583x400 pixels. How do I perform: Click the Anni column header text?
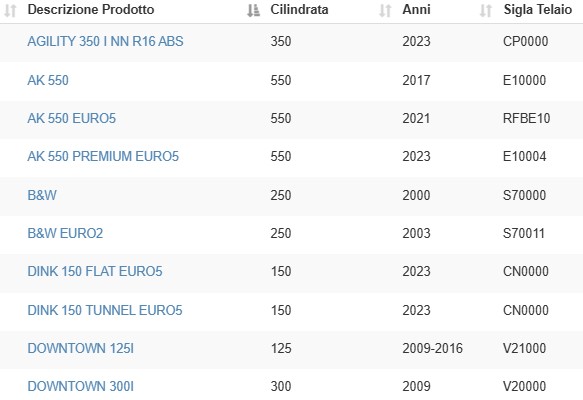coord(416,9)
